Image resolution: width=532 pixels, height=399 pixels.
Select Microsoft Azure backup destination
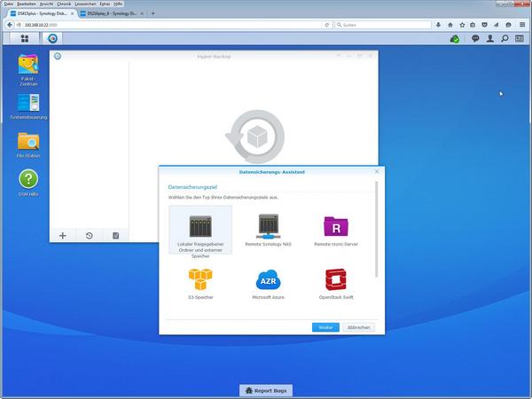(x=268, y=284)
